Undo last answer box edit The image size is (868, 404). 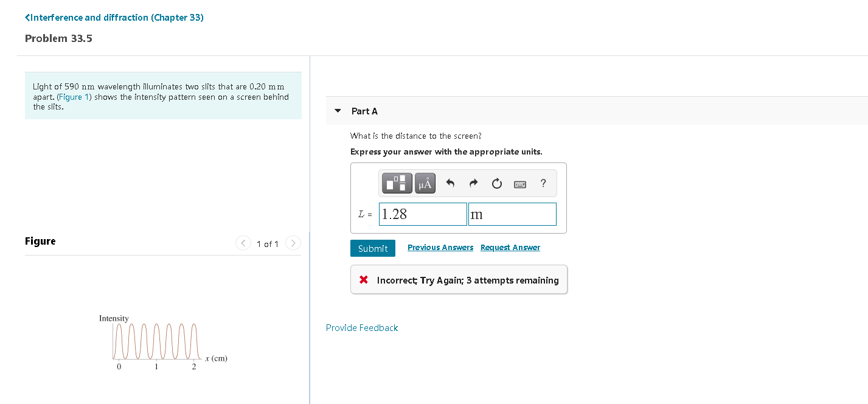450,183
